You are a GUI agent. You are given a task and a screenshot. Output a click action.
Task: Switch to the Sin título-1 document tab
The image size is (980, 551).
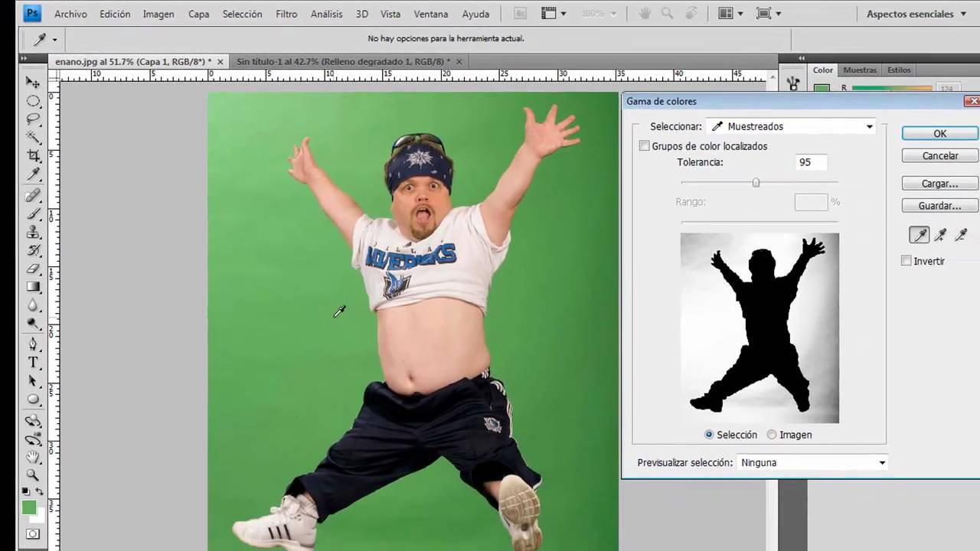(349, 61)
